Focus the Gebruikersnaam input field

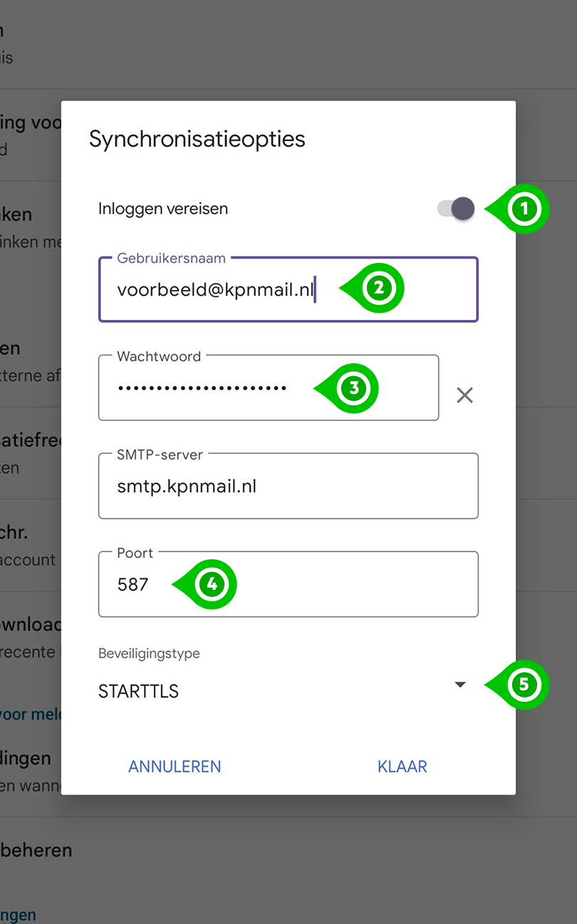click(x=214, y=289)
